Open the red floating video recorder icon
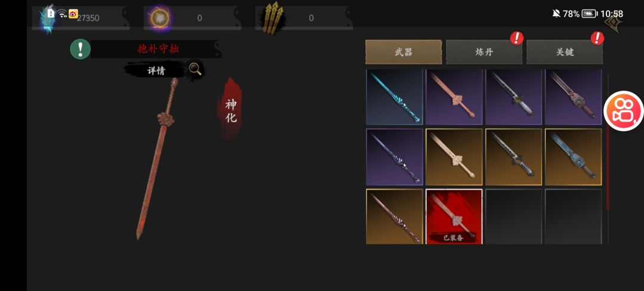This screenshot has height=291, width=644. [623, 111]
